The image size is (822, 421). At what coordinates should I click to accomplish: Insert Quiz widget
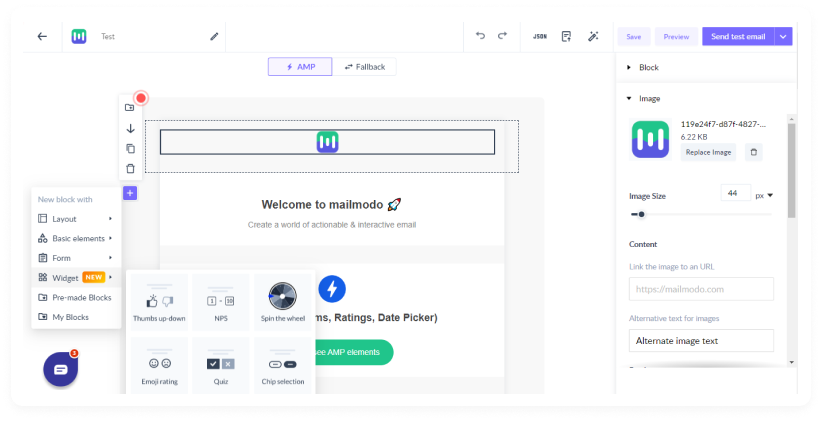(221, 365)
